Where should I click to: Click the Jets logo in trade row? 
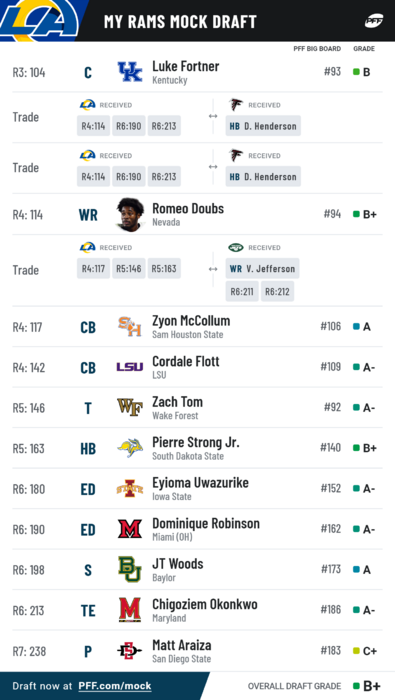[236, 247]
